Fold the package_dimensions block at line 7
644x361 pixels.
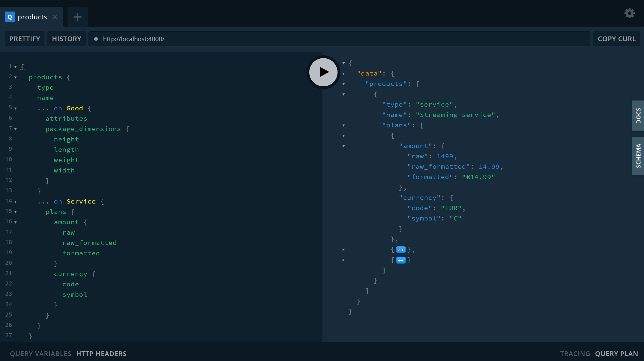tap(16, 129)
